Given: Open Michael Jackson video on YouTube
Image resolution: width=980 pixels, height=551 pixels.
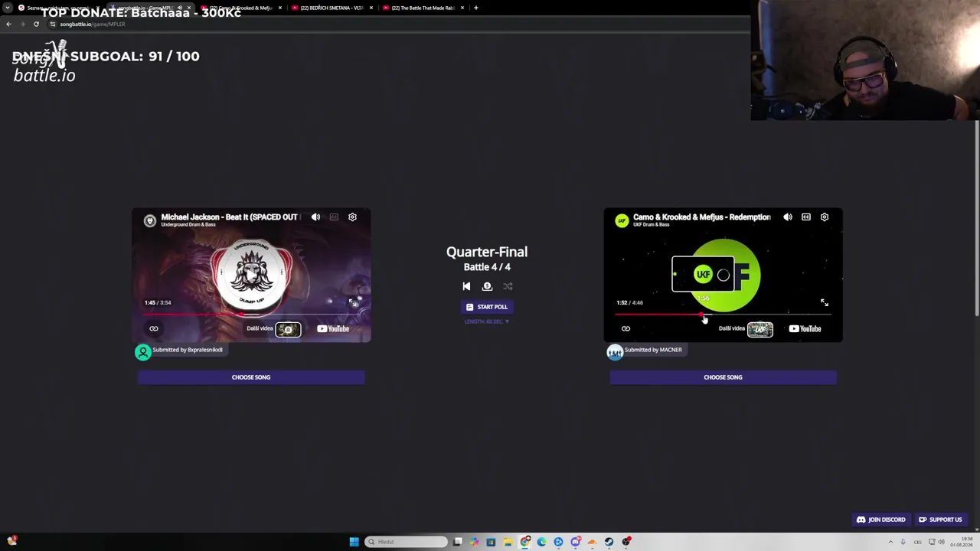Looking at the screenshot, I should pos(333,329).
